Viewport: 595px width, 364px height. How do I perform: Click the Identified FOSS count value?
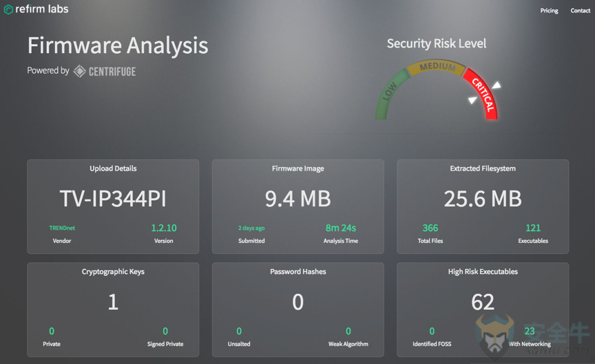[432, 331]
